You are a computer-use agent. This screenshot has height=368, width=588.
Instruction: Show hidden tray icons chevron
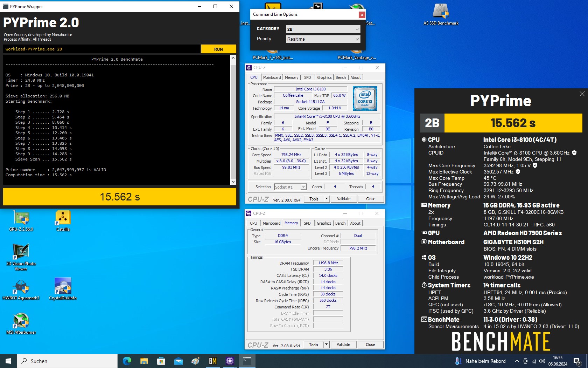pyautogui.click(x=517, y=361)
